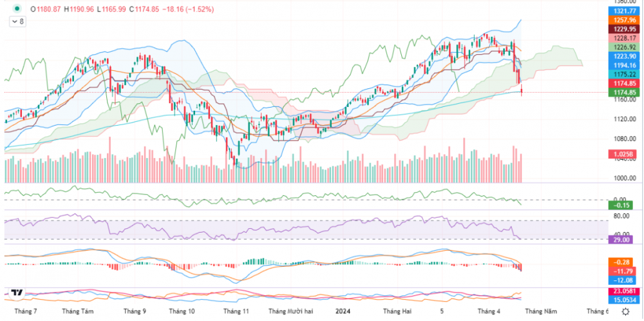Click the 1257.96 orange price label
This screenshot has height=321, width=644.
pos(623,20)
